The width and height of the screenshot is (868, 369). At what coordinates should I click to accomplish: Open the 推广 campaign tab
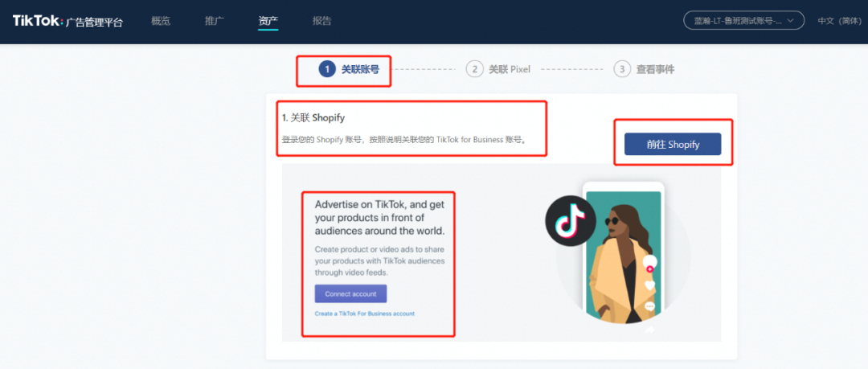click(x=215, y=22)
